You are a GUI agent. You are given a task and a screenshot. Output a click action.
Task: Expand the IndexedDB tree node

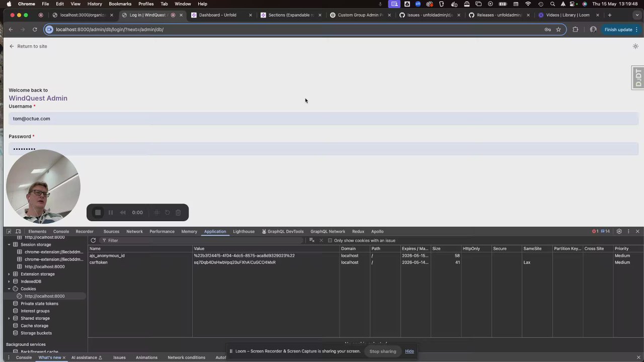[9, 282]
